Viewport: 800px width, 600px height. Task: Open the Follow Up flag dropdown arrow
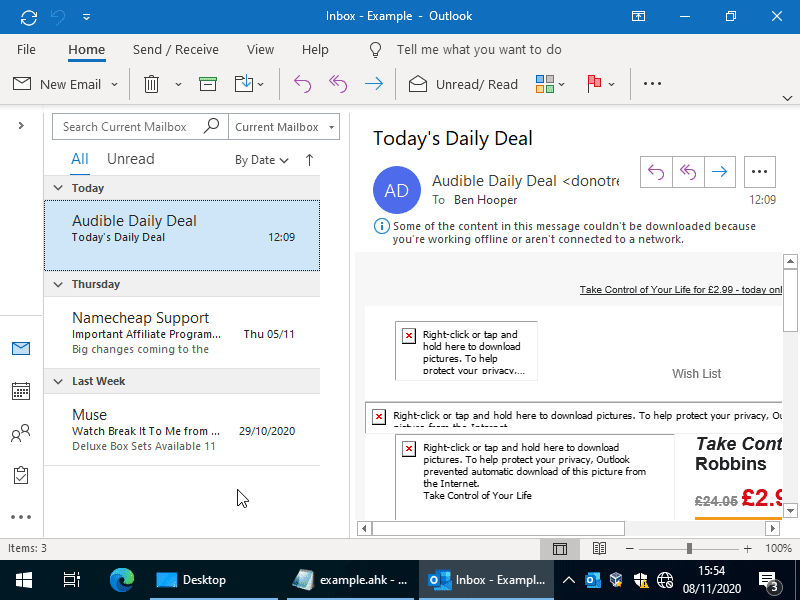point(611,84)
